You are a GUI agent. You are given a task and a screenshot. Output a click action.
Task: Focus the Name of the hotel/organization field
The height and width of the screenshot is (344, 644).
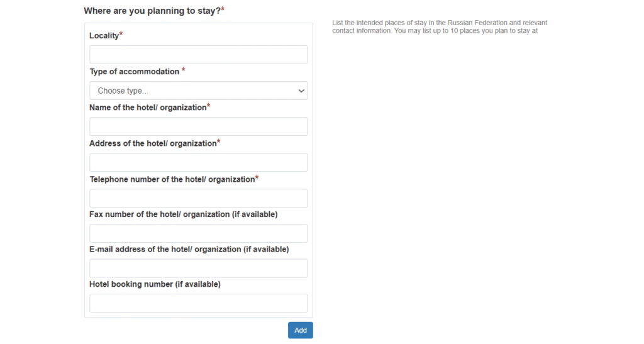coord(198,126)
